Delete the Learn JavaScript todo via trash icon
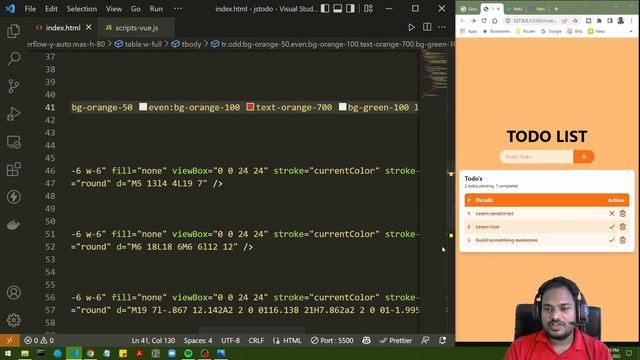The image size is (640, 360). coord(622,213)
